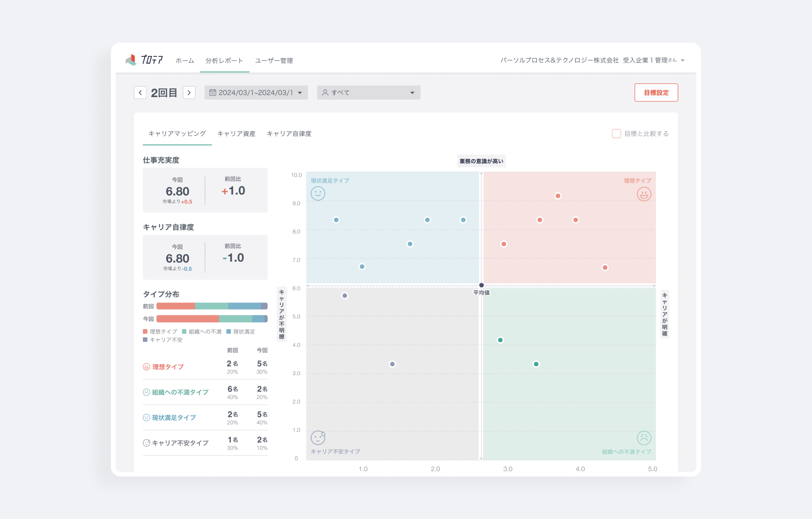Enable the 目標と比較する checkbox
812x519 pixels.
(x=616, y=134)
